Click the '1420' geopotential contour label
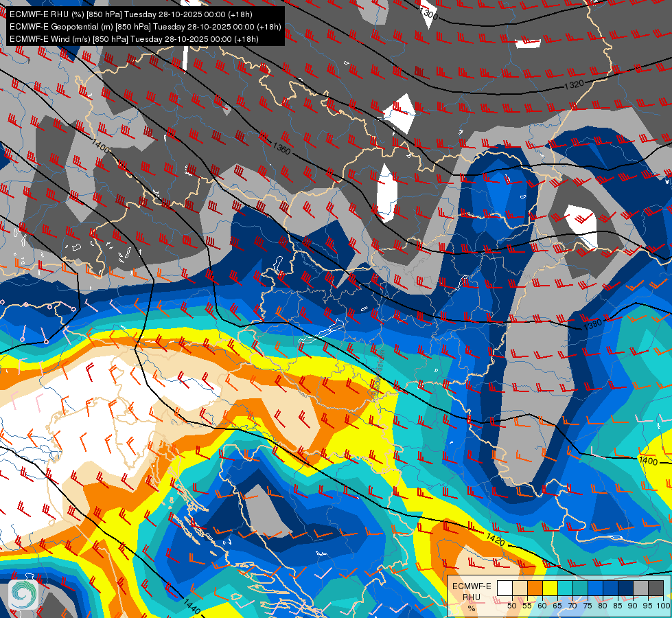Viewport: 672px width, 618px height. pos(496,539)
